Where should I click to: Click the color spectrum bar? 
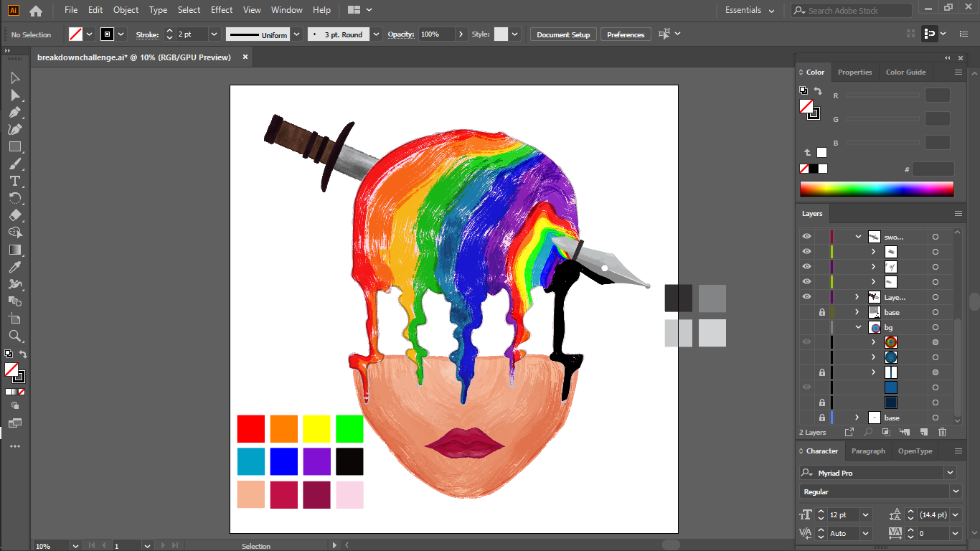(877, 189)
